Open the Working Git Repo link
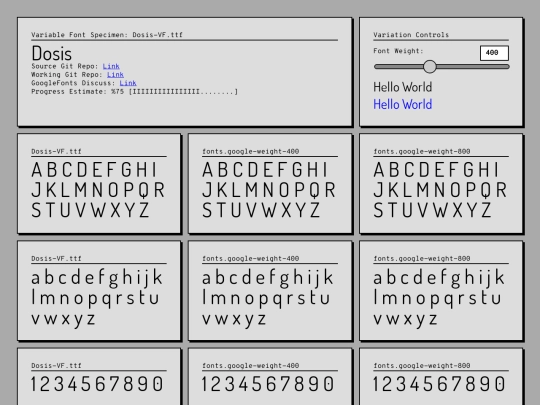 (x=115, y=74)
